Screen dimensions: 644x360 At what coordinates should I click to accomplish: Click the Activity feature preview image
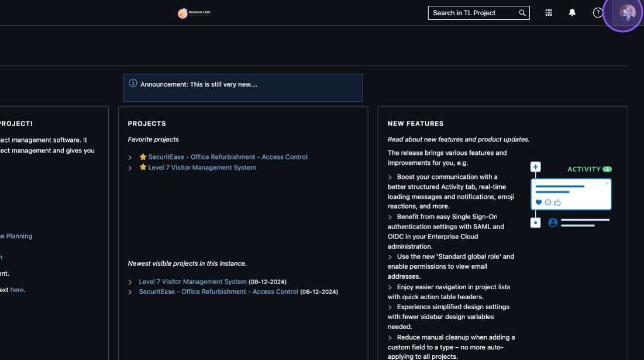coord(570,196)
